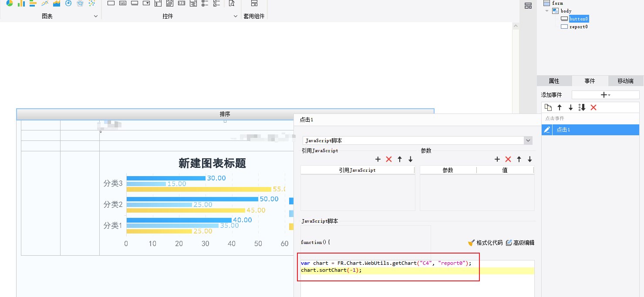Add a checkbox group widget
Image resolution: width=644 pixels, height=297 pixels.
point(217,3)
